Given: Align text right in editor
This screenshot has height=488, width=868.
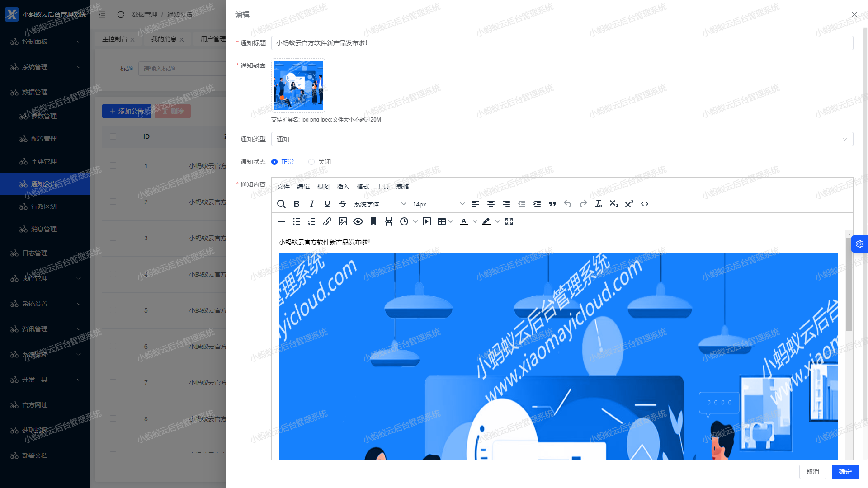Looking at the screenshot, I should point(506,204).
